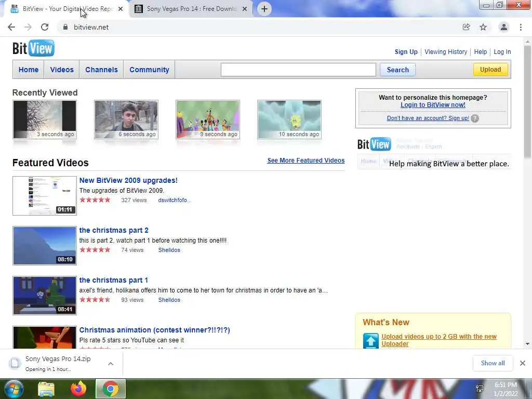This screenshot has height=399, width=532.
Task: Click See More Featured Videos link
Action: (x=305, y=161)
